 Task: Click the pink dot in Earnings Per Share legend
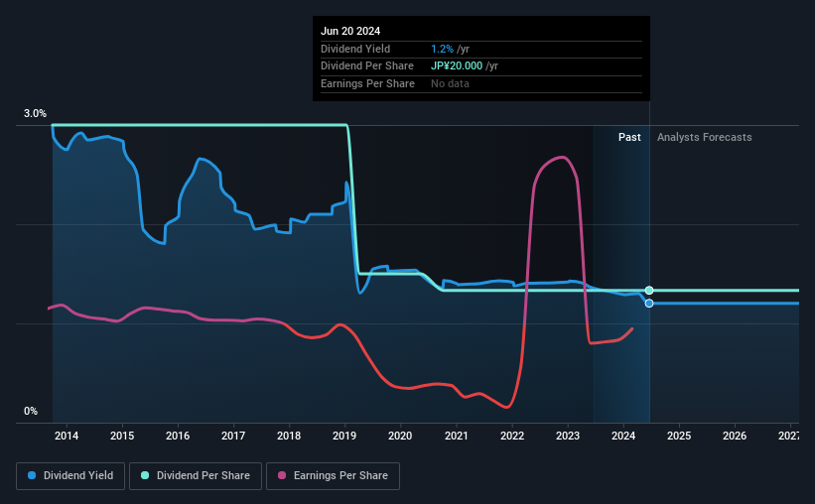(282, 475)
